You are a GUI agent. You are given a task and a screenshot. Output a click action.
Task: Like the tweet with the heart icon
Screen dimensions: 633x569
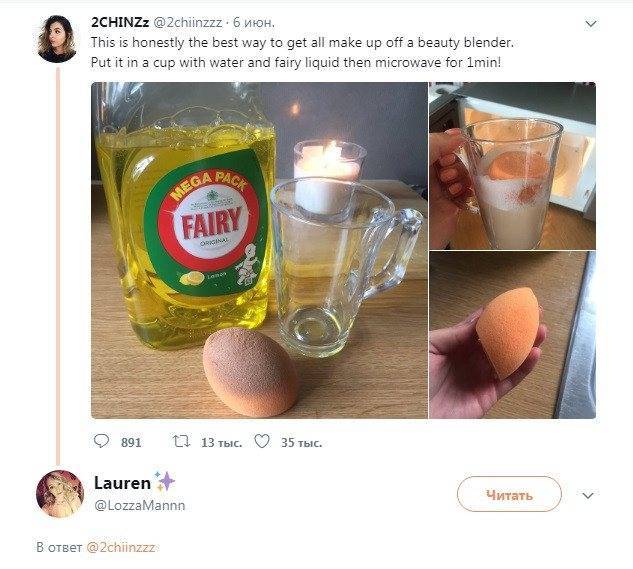pyautogui.click(x=262, y=441)
